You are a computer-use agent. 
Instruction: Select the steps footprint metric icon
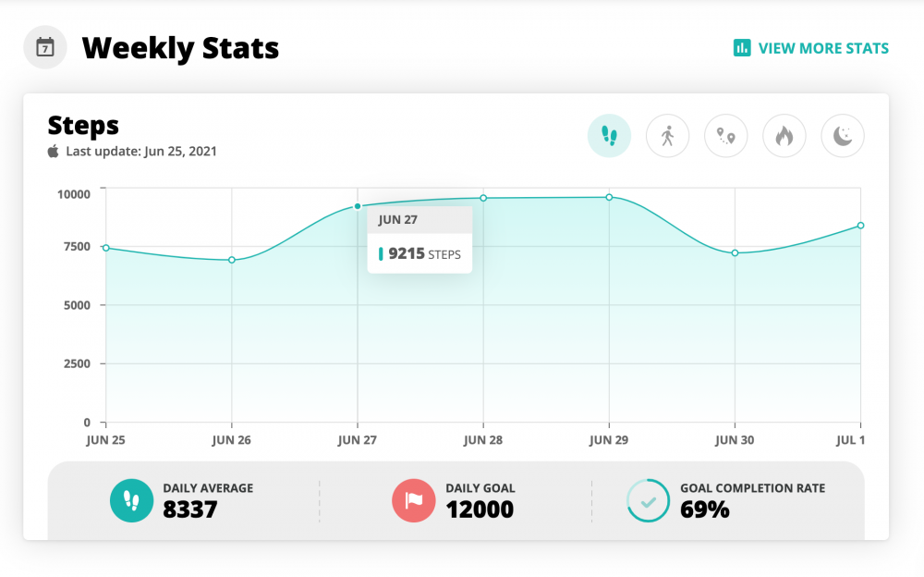[609, 137]
